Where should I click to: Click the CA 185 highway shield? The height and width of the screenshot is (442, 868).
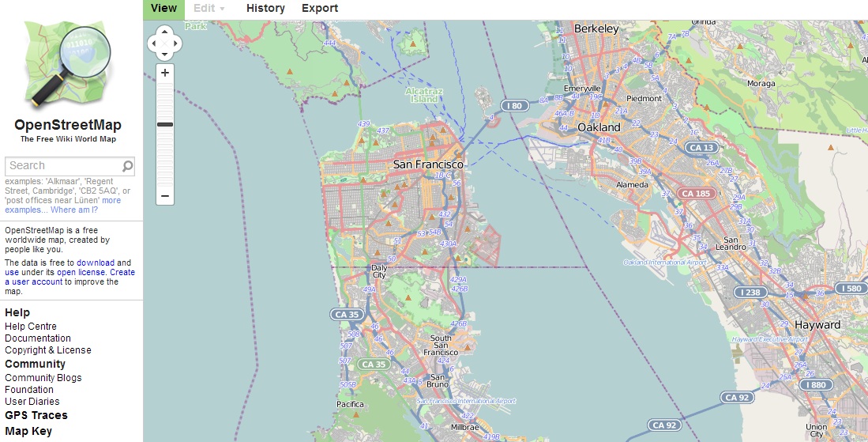[x=696, y=193]
